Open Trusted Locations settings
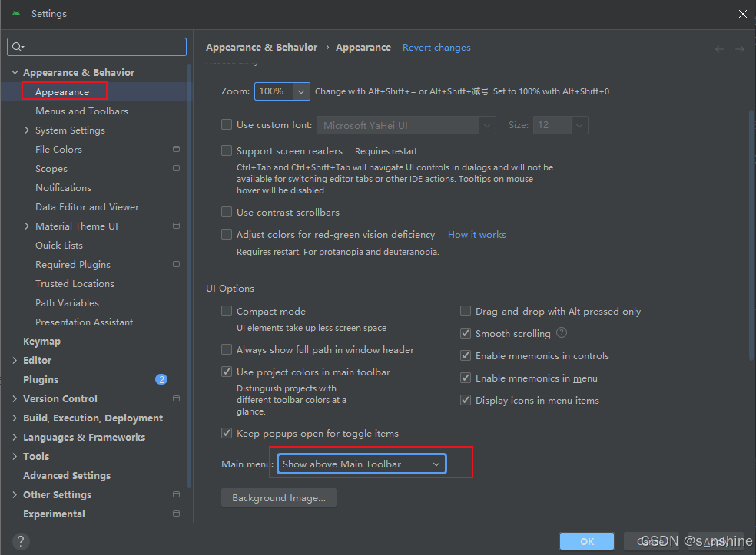This screenshot has height=555, width=756. [75, 284]
